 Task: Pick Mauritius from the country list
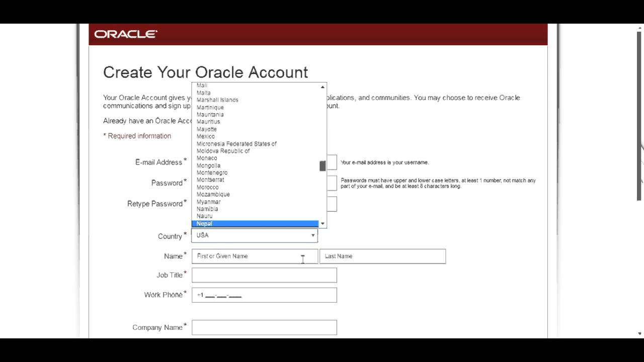tap(255, 122)
